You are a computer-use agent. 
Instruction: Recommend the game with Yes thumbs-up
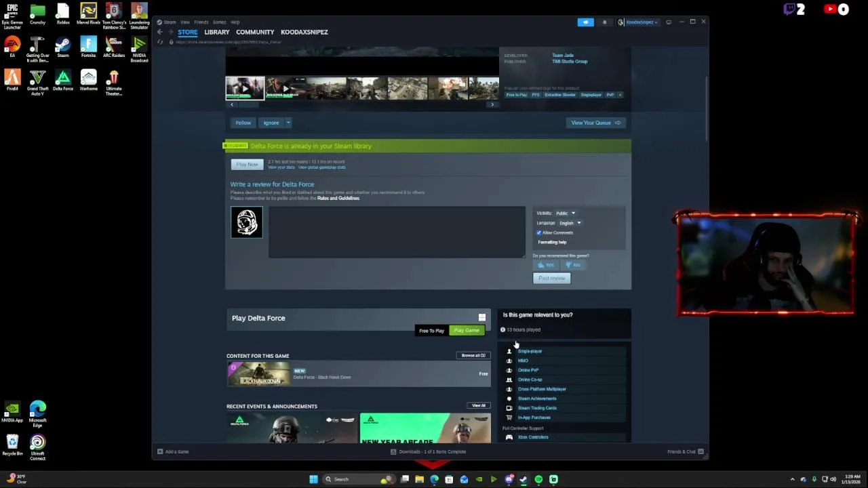547,265
